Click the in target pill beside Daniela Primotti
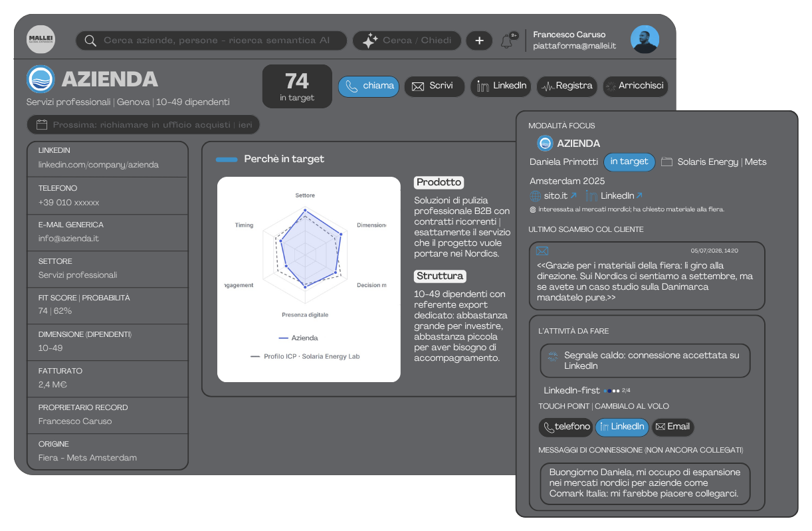Image resolution: width=812 pixels, height=531 pixels. pyautogui.click(x=629, y=162)
